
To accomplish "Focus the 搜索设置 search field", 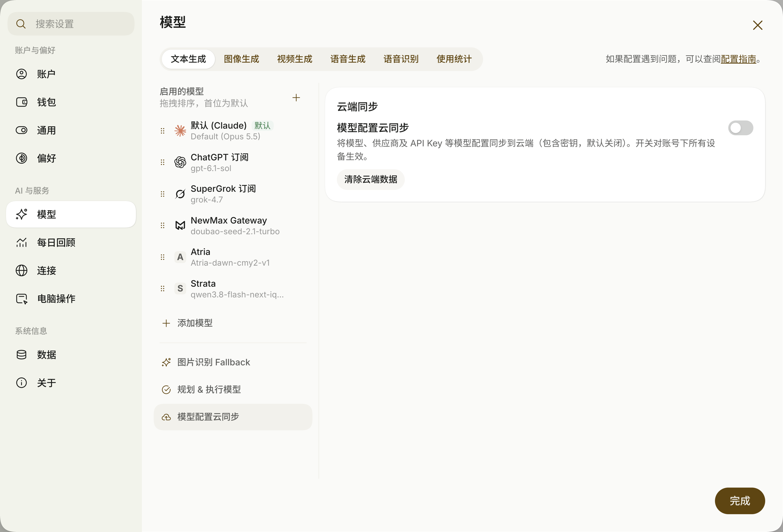I will tap(71, 24).
